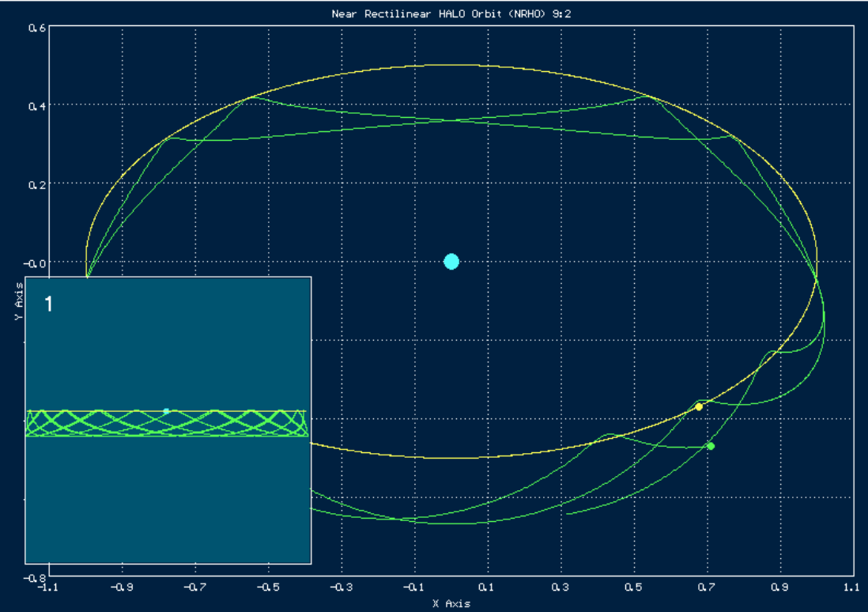
Task: Click the 0.6 tick label on Y axis
Action: 36,28
